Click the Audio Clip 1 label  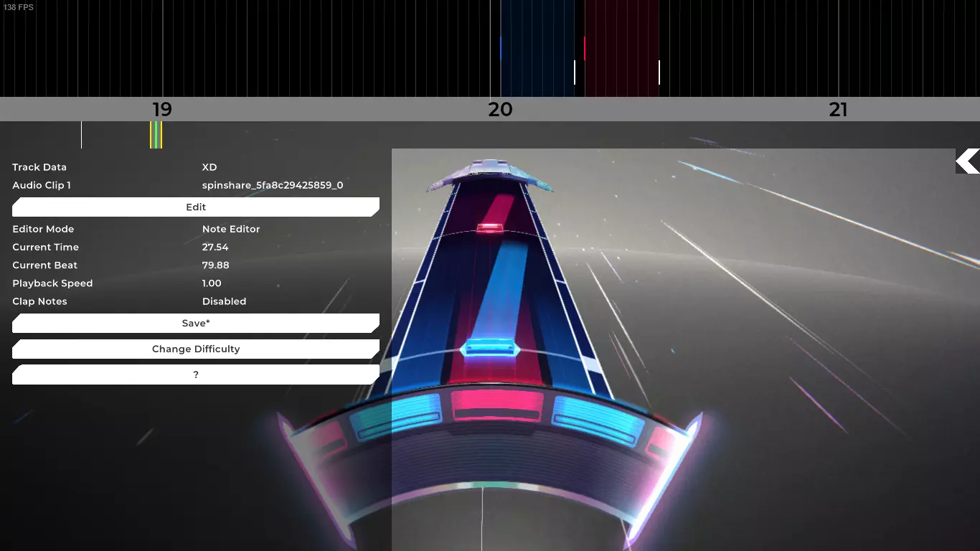click(x=42, y=185)
